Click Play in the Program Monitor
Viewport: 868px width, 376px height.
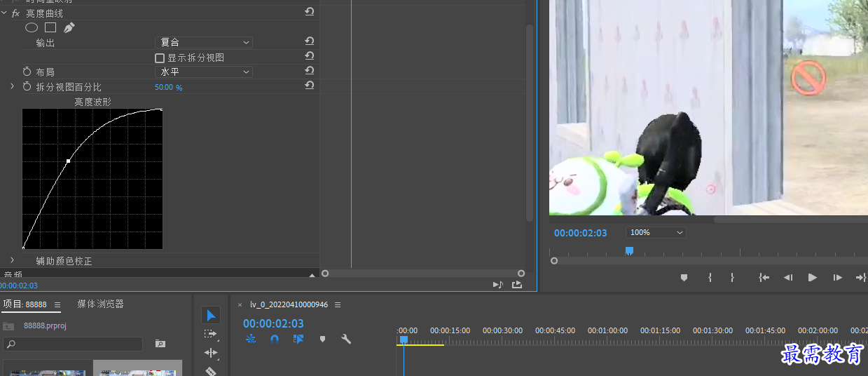pos(813,278)
